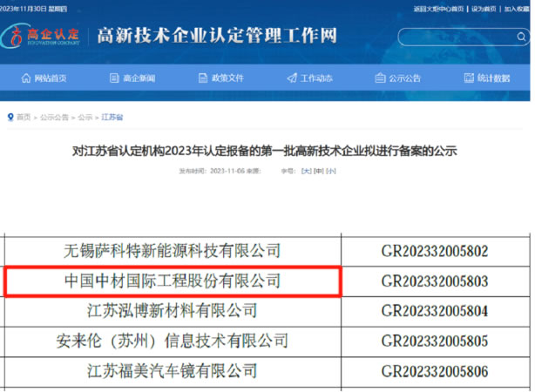Select the 中国中材国际工程股份有限公司 table row
Viewport: 535px width, 392px height.
[173, 280]
